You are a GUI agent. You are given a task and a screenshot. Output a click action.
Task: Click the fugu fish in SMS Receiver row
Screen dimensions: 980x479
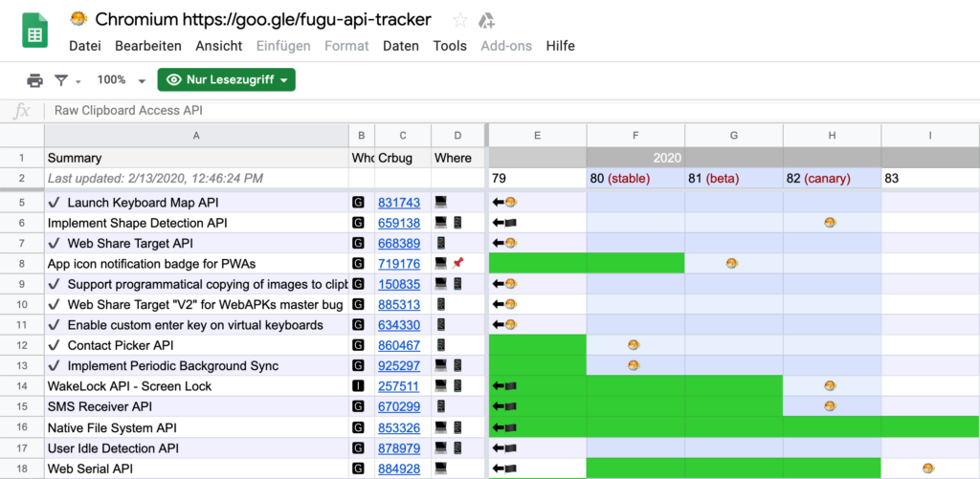(x=830, y=406)
